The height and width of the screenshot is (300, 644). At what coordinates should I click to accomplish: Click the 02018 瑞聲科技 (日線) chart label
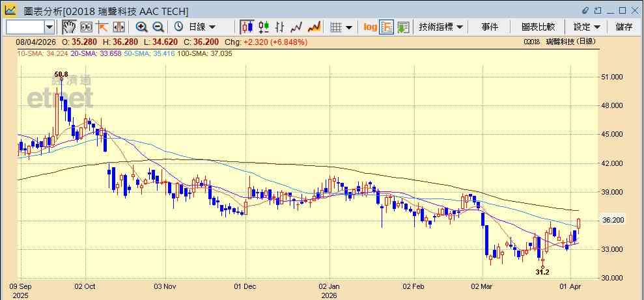[560, 42]
